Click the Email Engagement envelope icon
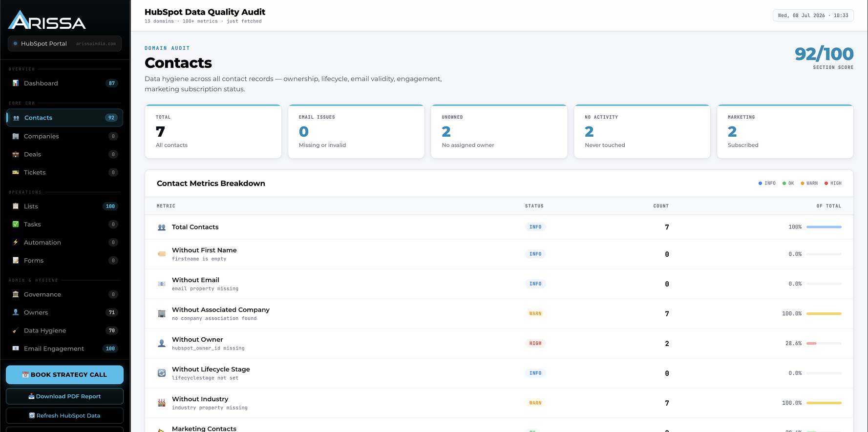Viewport: 868px width, 432px height. (16, 349)
